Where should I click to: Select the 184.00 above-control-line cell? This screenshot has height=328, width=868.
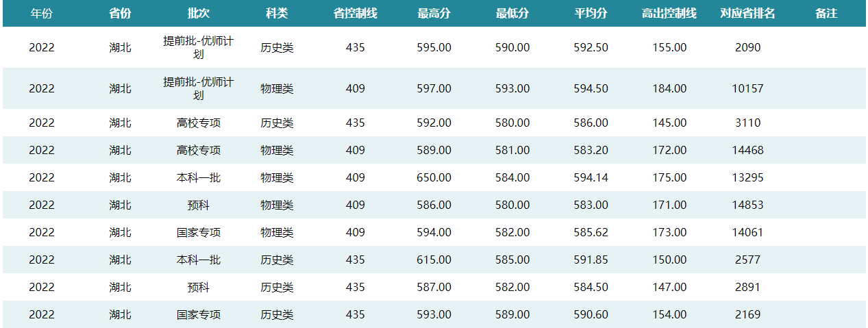669,88
